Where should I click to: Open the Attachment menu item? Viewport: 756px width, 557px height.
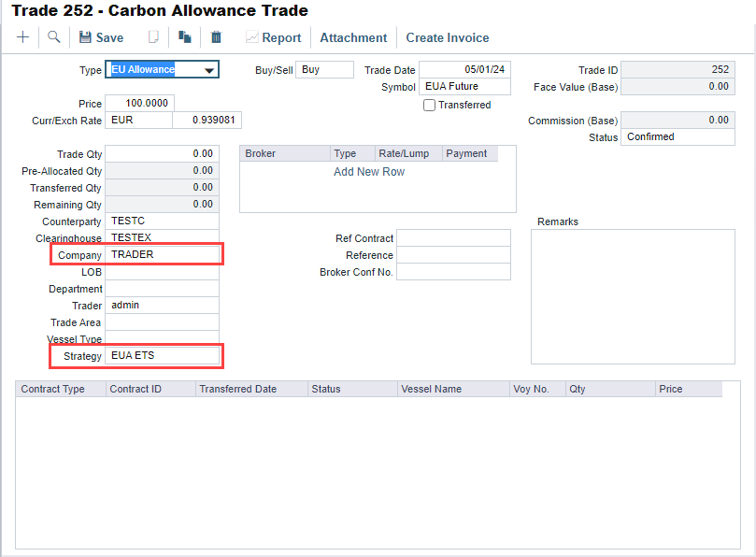pyautogui.click(x=353, y=37)
